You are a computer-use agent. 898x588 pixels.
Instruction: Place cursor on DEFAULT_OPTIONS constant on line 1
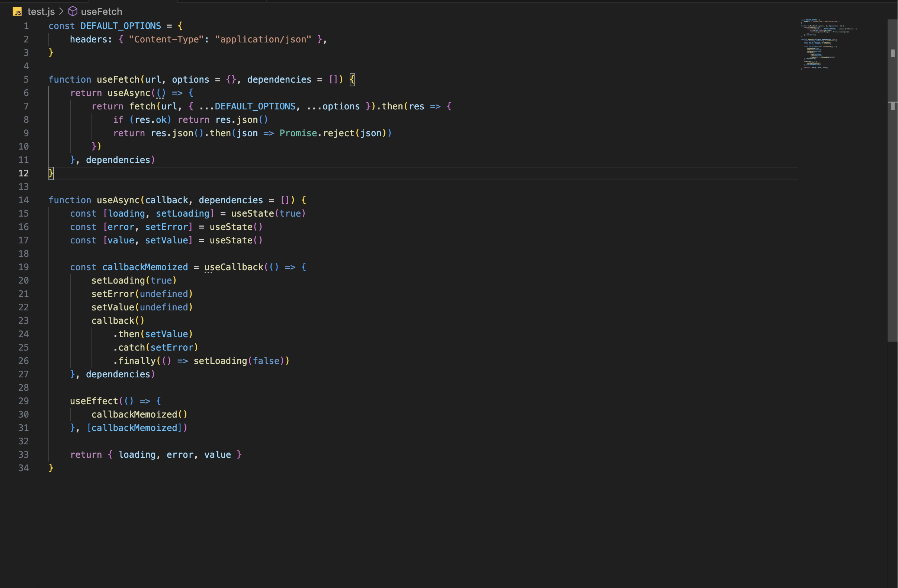(121, 26)
